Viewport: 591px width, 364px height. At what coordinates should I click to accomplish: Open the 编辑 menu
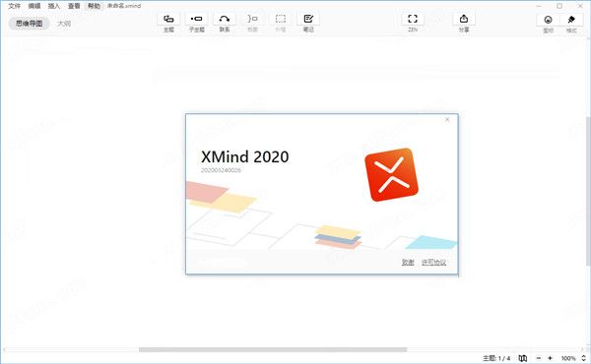(x=34, y=6)
